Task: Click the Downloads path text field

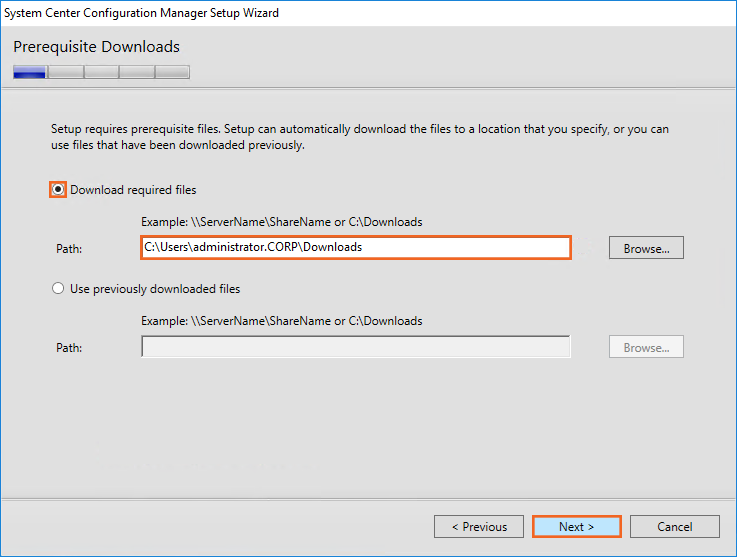Action: (x=355, y=248)
